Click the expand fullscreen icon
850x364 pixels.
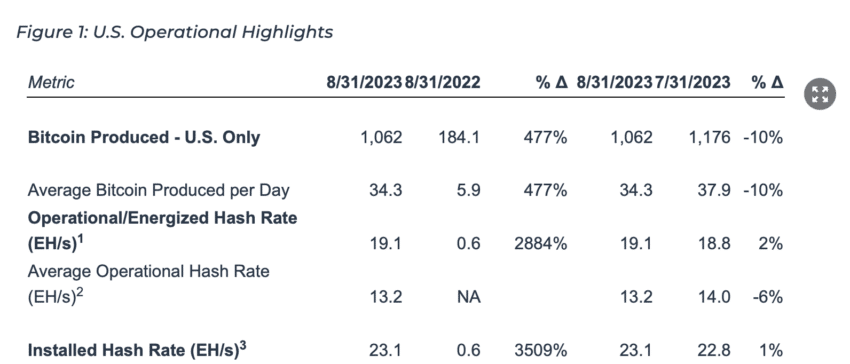tap(820, 94)
